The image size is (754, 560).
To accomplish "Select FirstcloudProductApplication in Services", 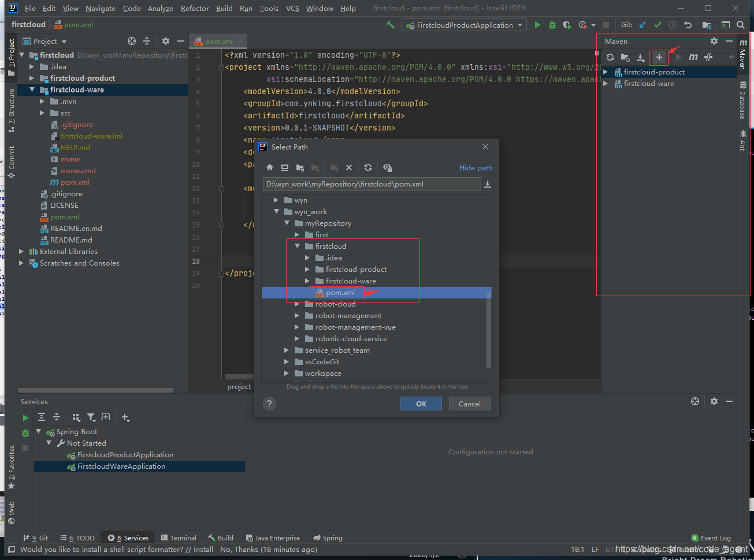I will (x=125, y=454).
